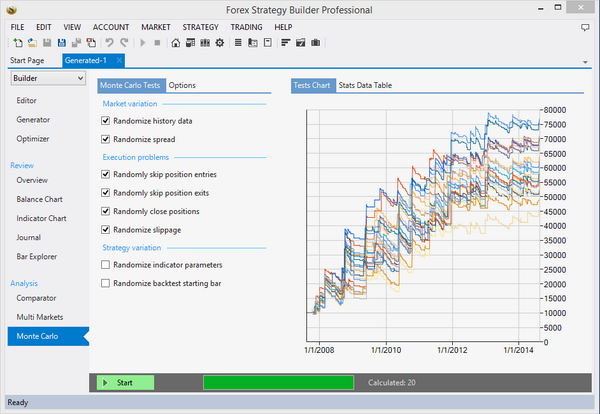Click the application logo icon in title bar

point(11,10)
